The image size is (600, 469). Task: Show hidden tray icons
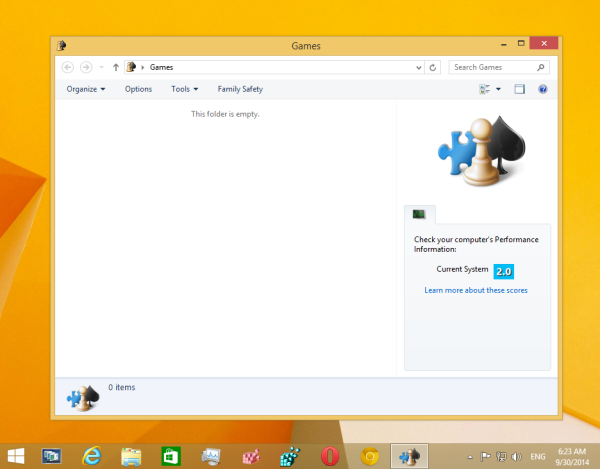pos(470,456)
